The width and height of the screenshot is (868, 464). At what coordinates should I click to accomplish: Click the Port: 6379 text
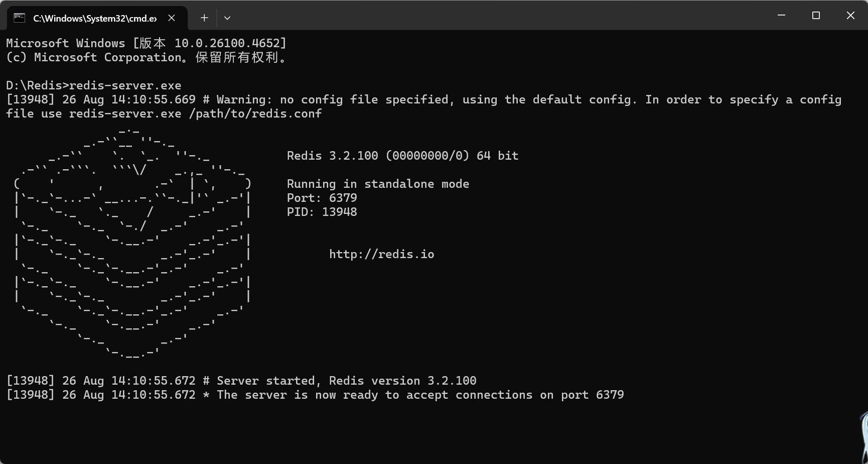(322, 198)
